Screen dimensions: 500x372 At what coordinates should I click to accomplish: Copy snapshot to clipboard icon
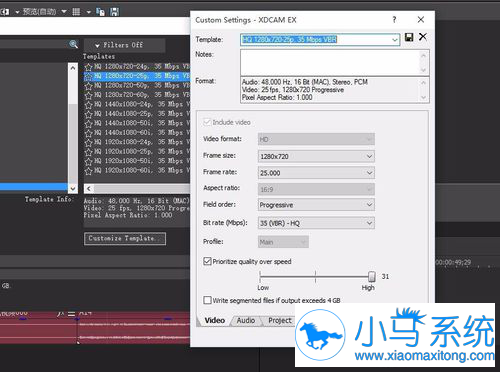[x=100, y=12]
